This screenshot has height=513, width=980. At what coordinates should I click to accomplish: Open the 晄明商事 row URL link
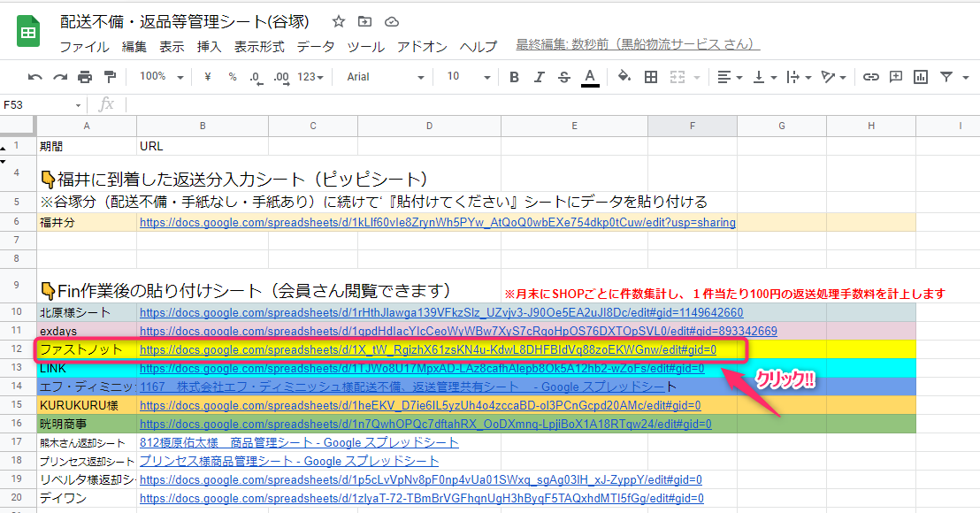click(x=425, y=425)
